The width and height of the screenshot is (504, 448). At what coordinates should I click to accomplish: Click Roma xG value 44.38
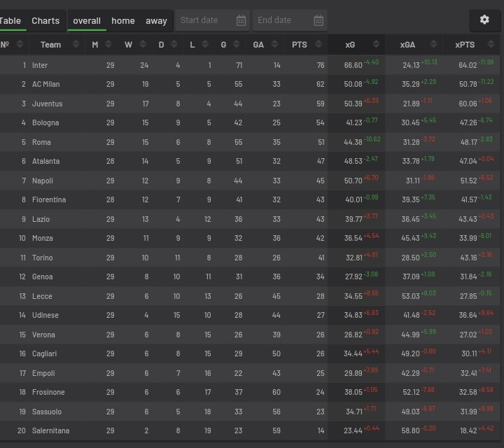pos(353,142)
